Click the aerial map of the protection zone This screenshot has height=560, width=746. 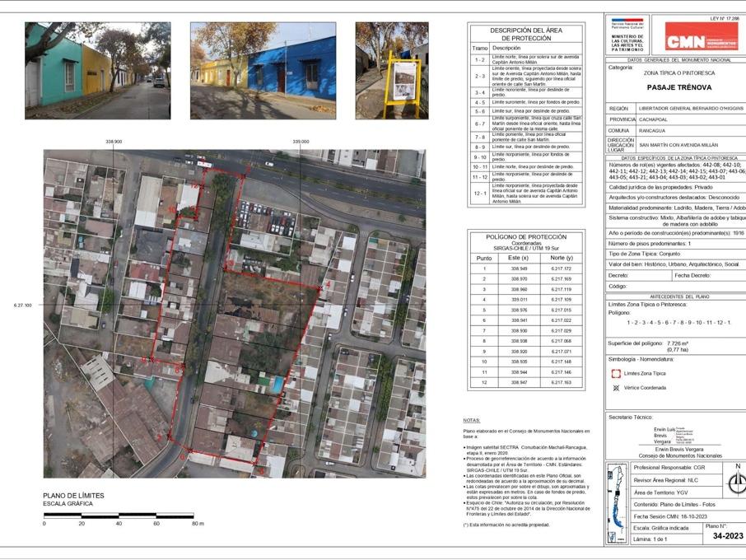coord(235,314)
